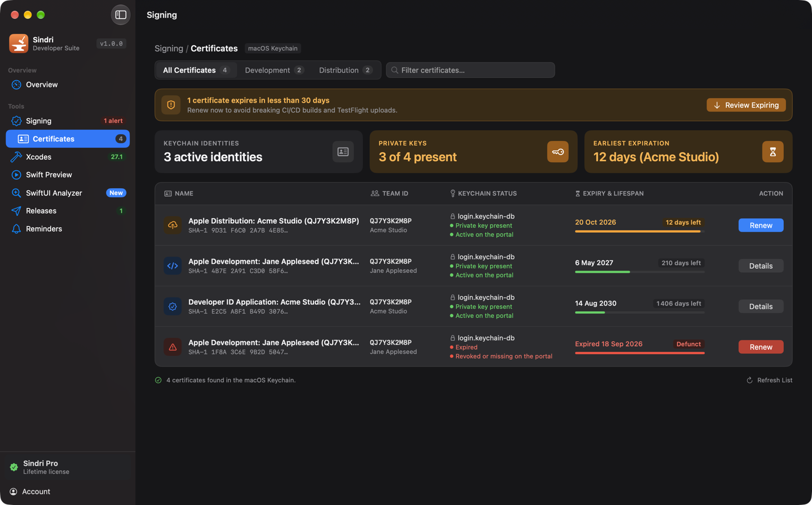Click the Sindri anvil app logo
The height and width of the screenshot is (505, 812).
coord(19,43)
